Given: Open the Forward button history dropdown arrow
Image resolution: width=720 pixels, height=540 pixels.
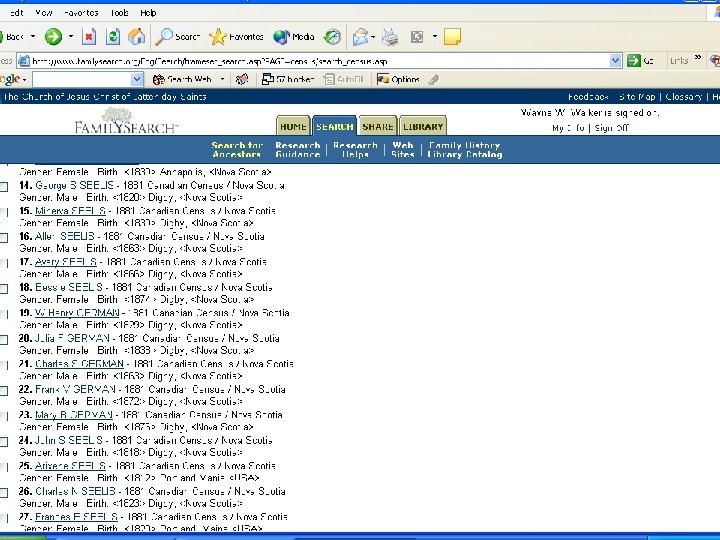Looking at the screenshot, I should [71, 36].
